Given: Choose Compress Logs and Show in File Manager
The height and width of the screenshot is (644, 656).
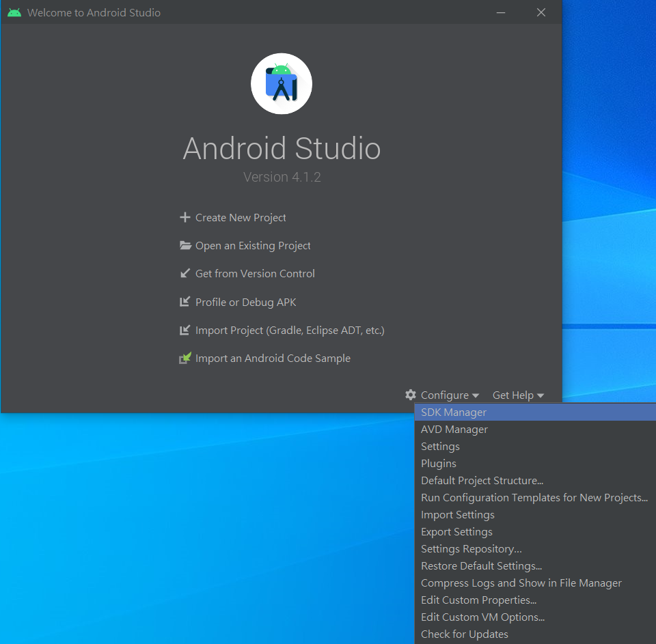Looking at the screenshot, I should [535, 583].
